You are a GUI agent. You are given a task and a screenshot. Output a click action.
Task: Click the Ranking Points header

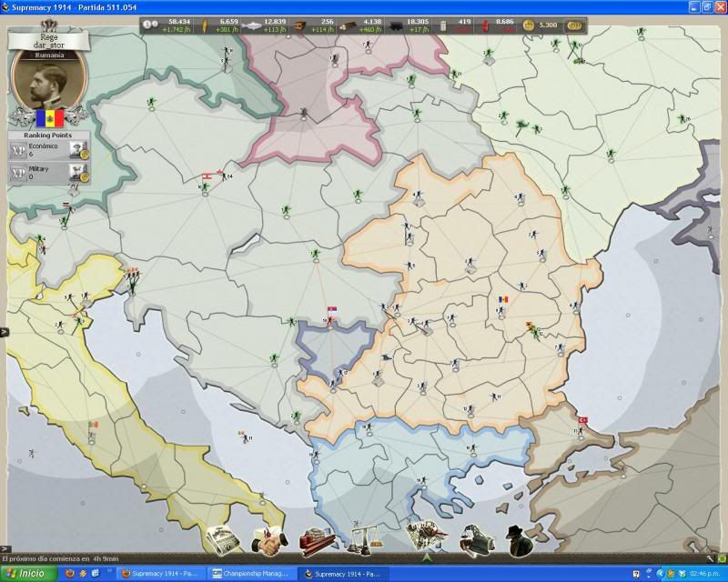[48, 135]
